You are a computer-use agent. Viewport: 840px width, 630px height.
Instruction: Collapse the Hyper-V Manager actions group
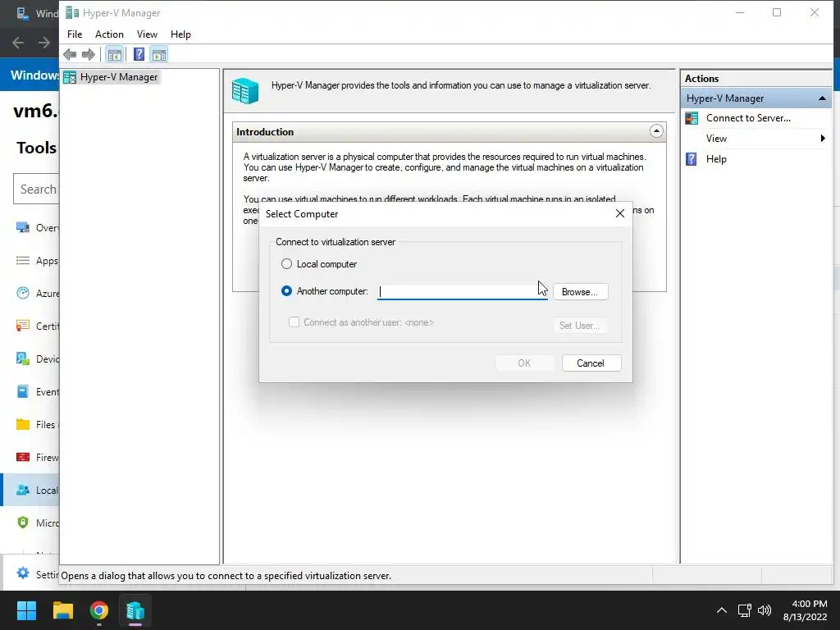point(822,98)
